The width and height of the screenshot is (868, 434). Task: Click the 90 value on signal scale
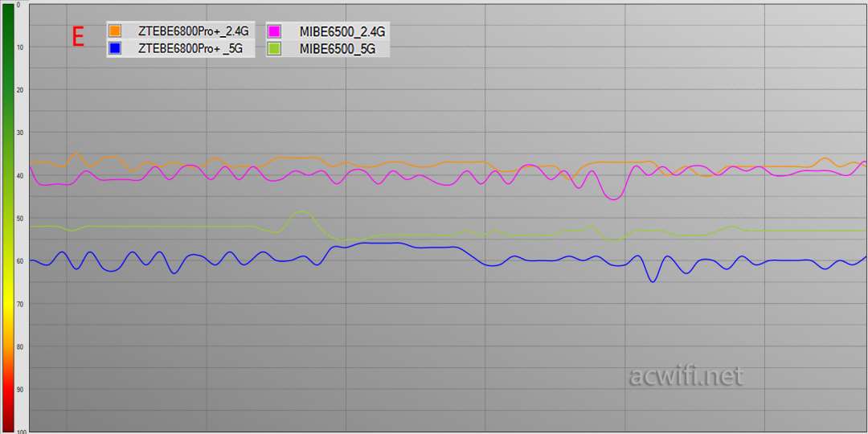pyautogui.click(x=19, y=389)
